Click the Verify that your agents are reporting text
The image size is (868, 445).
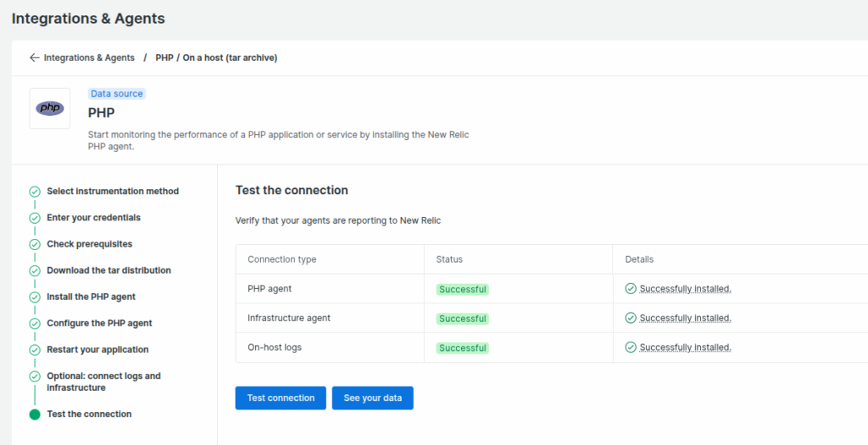pos(338,220)
